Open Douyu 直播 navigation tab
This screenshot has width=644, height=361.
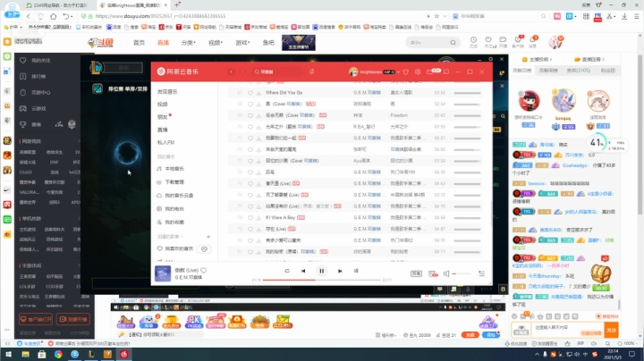click(x=163, y=43)
